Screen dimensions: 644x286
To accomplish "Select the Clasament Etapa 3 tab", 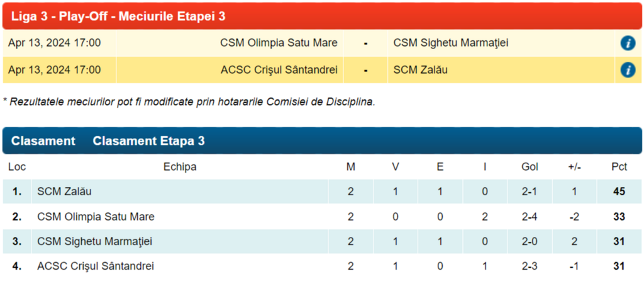I will pos(148,141).
